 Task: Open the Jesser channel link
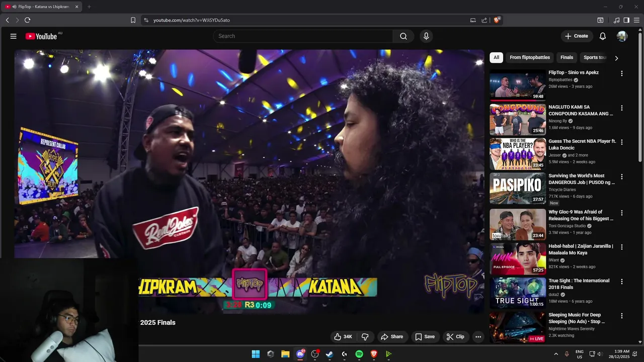[x=554, y=155]
